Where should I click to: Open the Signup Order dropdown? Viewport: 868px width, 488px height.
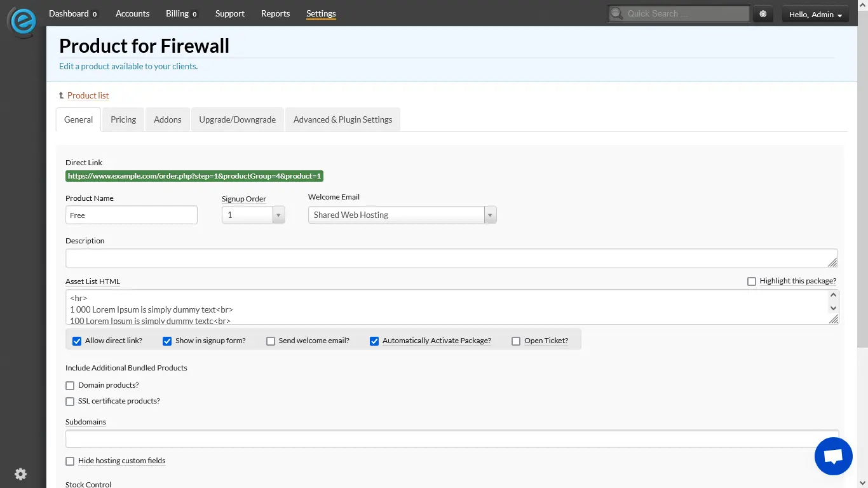pos(253,215)
